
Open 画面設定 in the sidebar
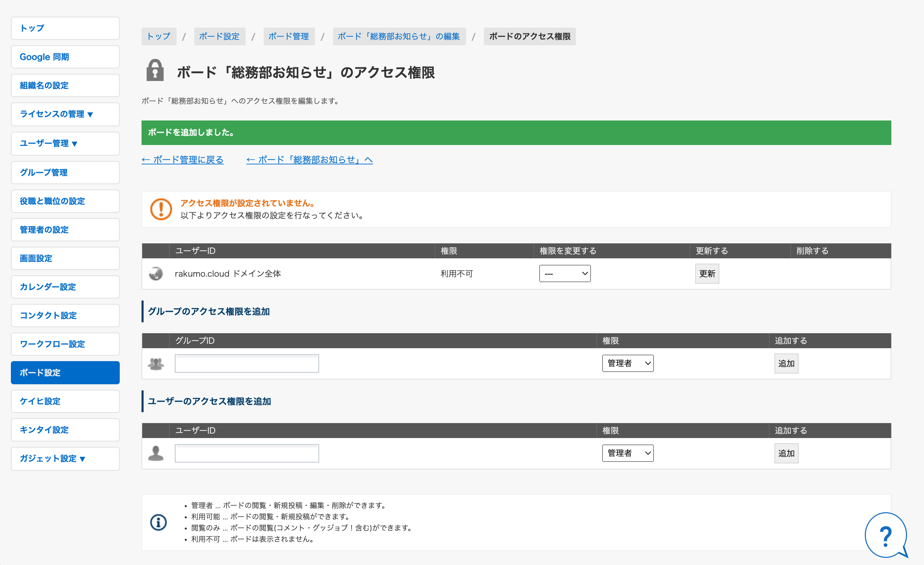coord(65,258)
